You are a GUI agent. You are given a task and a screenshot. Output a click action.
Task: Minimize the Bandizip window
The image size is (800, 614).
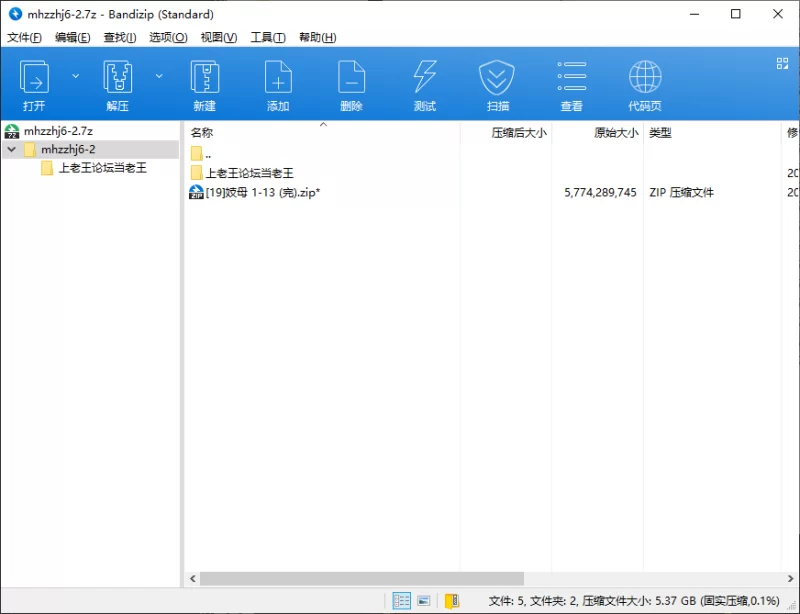(694, 14)
